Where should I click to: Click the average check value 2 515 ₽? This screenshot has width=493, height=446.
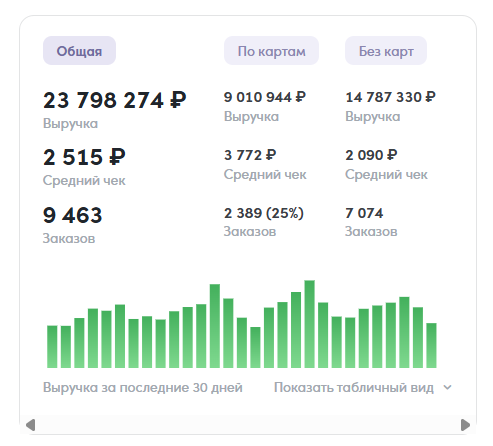coord(84,157)
